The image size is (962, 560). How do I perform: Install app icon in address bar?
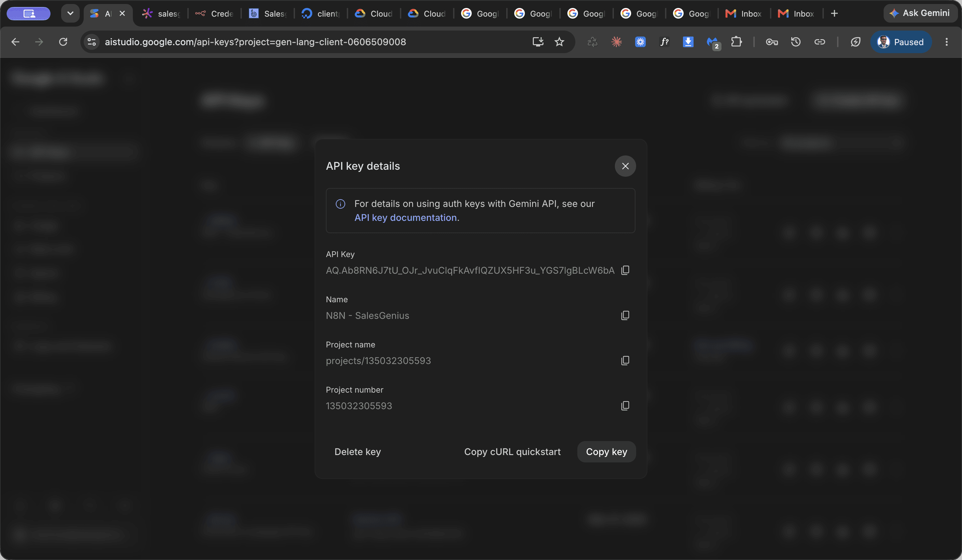tap(538, 42)
